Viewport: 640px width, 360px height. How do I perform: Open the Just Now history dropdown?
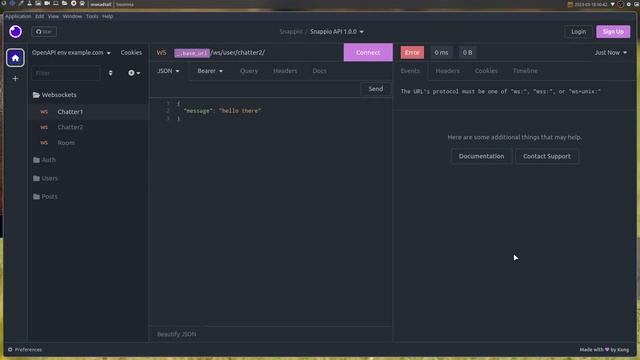(611, 53)
